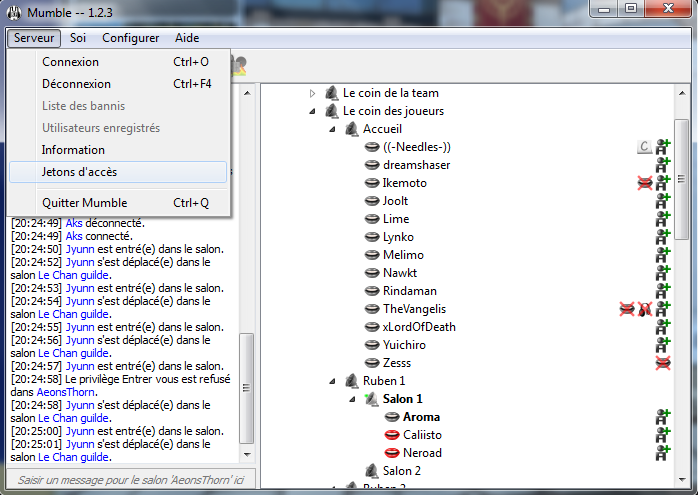Open the Aide menu
This screenshot has width=698, height=495.
click(x=187, y=38)
